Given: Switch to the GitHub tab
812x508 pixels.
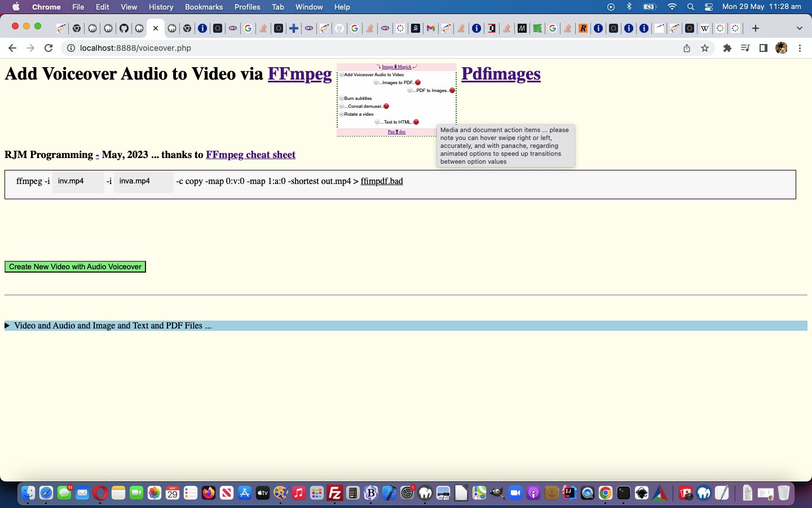Looking at the screenshot, I should tap(123, 28).
